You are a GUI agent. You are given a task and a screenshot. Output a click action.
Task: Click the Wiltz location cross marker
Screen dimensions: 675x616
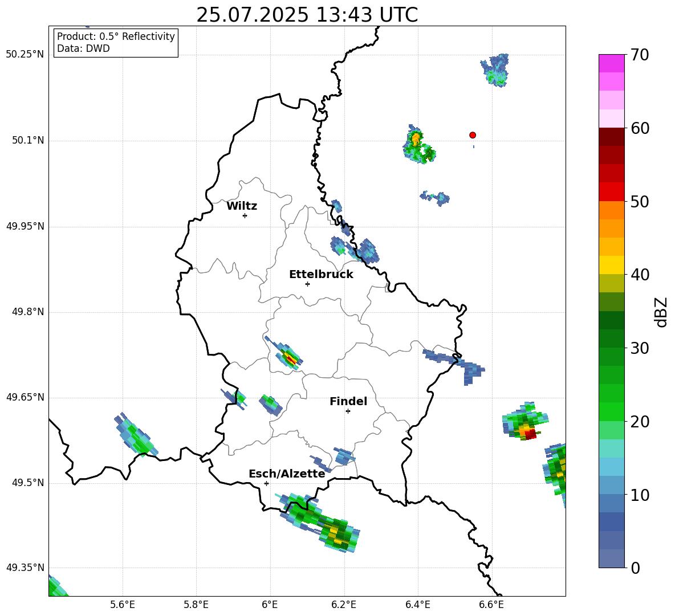click(245, 215)
